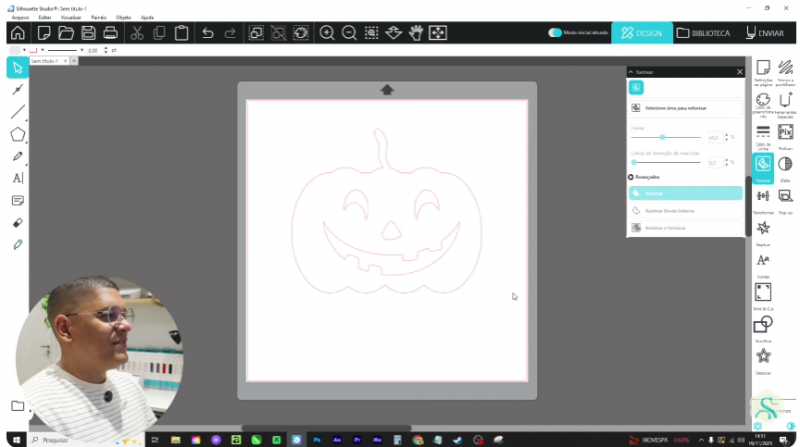Select the Draw Polygon tool

pyautogui.click(x=17, y=134)
